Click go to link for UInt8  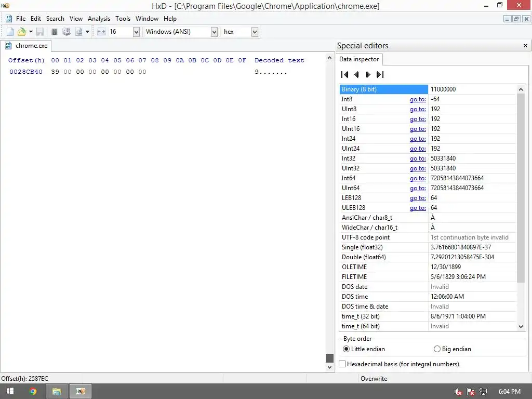tap(418, 109)
